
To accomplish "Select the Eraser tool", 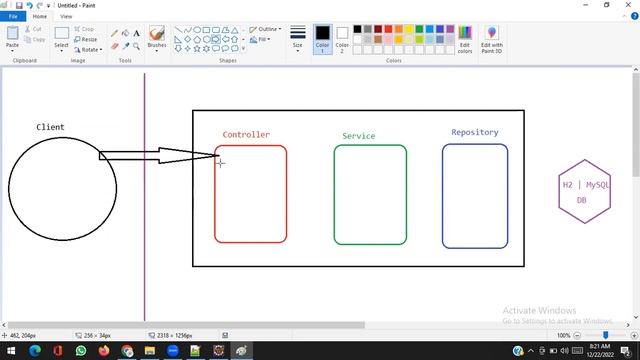I will click(x=114, y=46).
